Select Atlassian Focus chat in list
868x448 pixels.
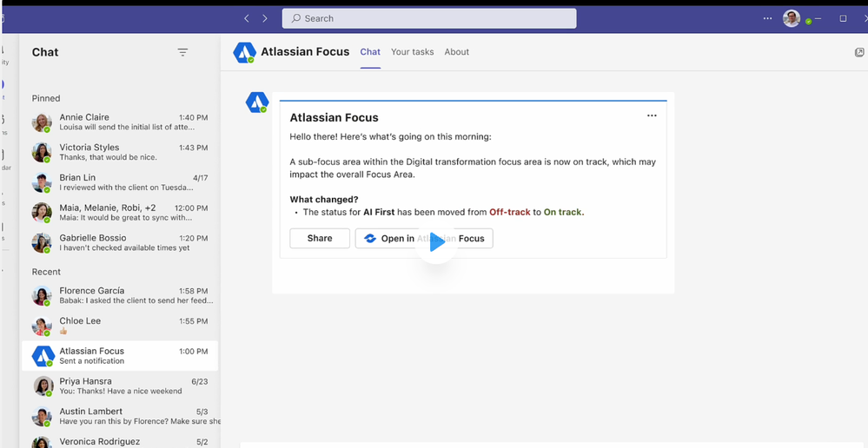point(120,356)
